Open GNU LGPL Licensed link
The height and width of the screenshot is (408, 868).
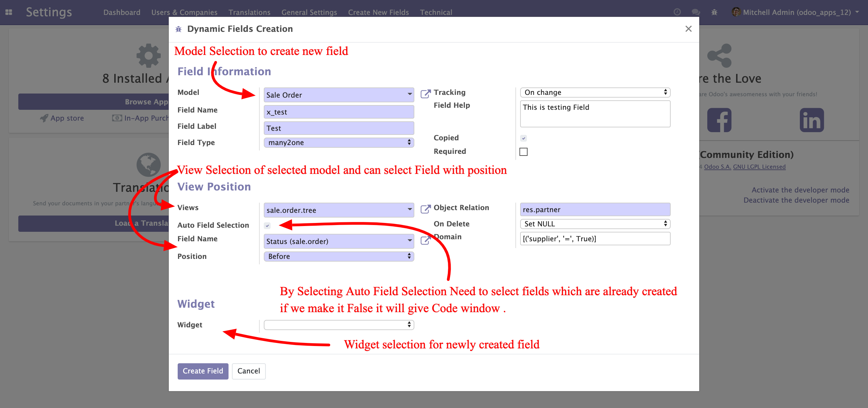pyautogui.click(x=759, y=167)
